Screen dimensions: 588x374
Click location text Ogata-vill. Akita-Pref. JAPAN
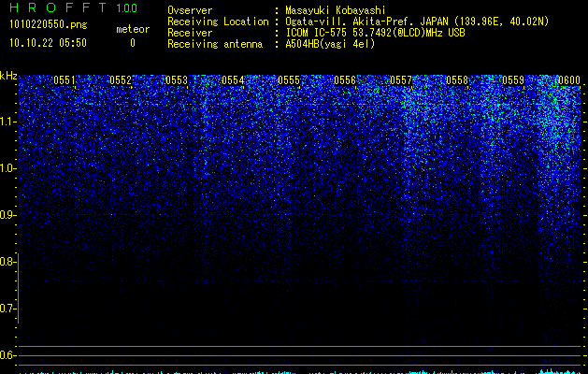(x=366, y=22)
